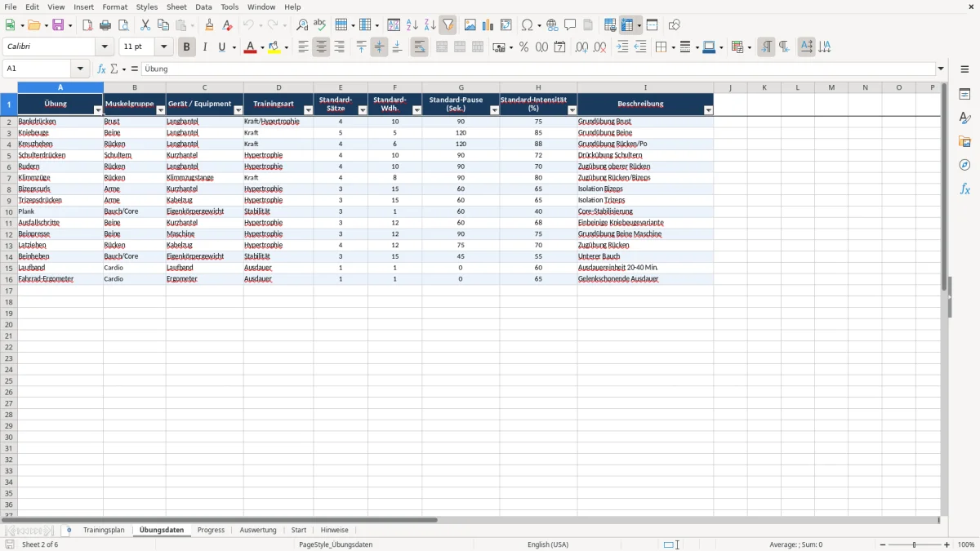This screenshot has width=980, height=551.
Task: Open the Format menu
Action: (115, 7)
